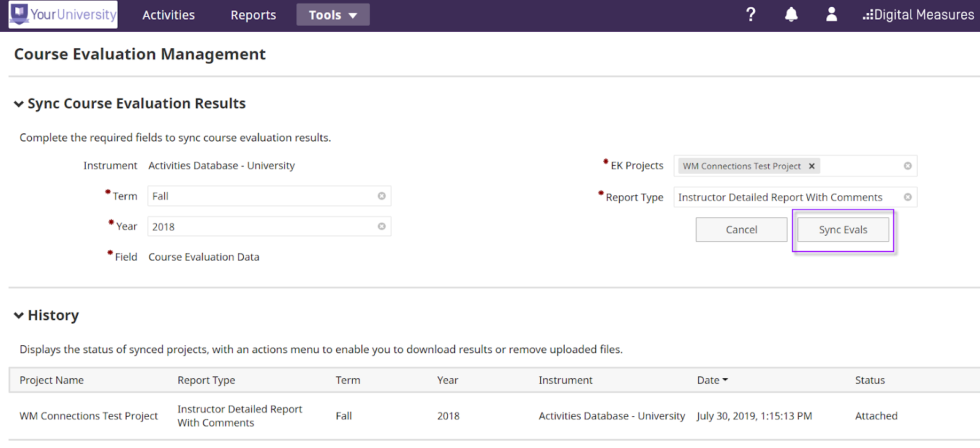The image size is (980, 448).
Task: Click the YourUniversity logo
Action: 63,15
